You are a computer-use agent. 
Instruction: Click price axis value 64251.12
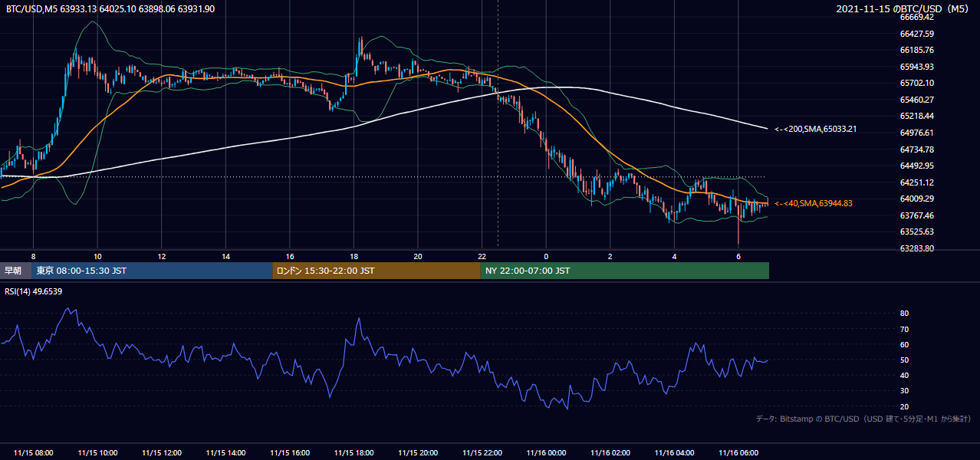click(916, 182)
